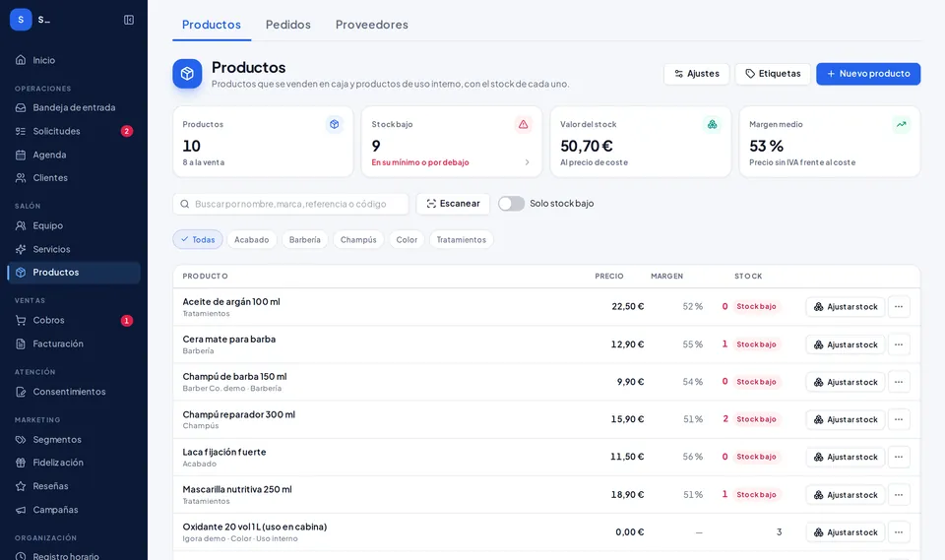Open product Laca fijación fuerte
This screenshot has width=945, height=560.
pyautogui.click(x=224, y=452)
